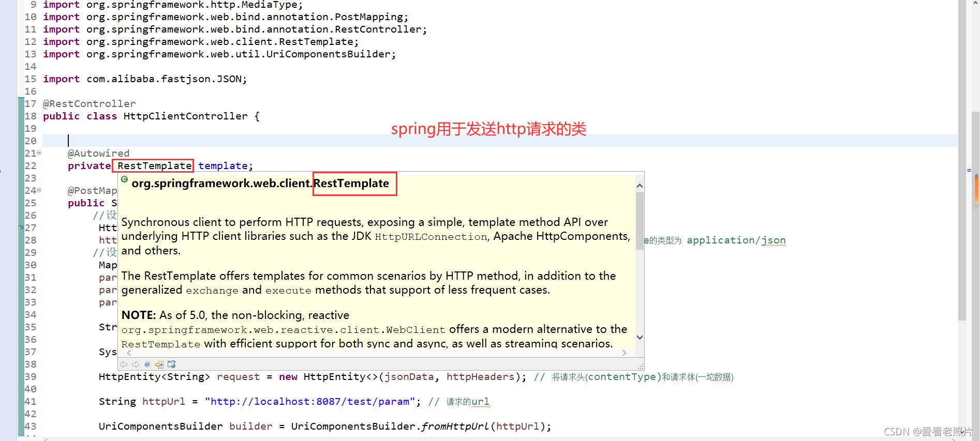Screen dimensions: 980x441
Task: Open attached Javadoc in browser icon
Action: [172, 364]
